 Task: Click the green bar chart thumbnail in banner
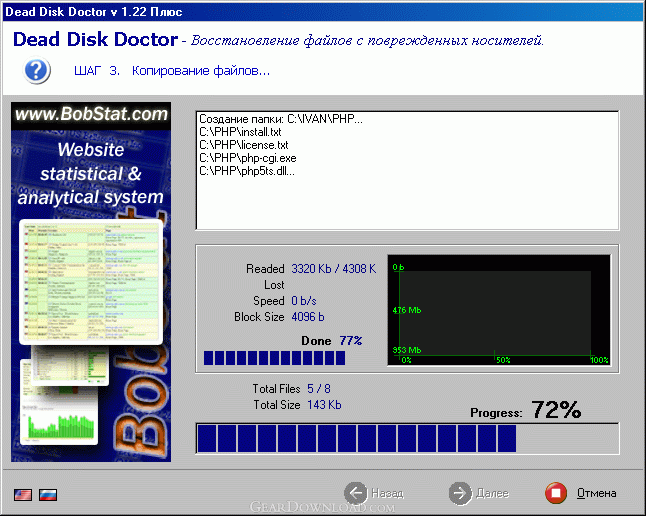pos(61,425)
